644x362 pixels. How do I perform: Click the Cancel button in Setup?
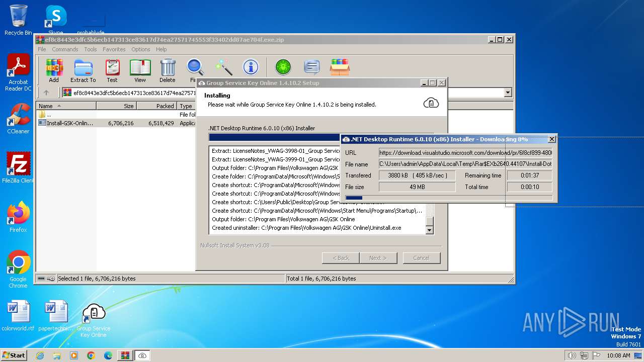point(421,258)
